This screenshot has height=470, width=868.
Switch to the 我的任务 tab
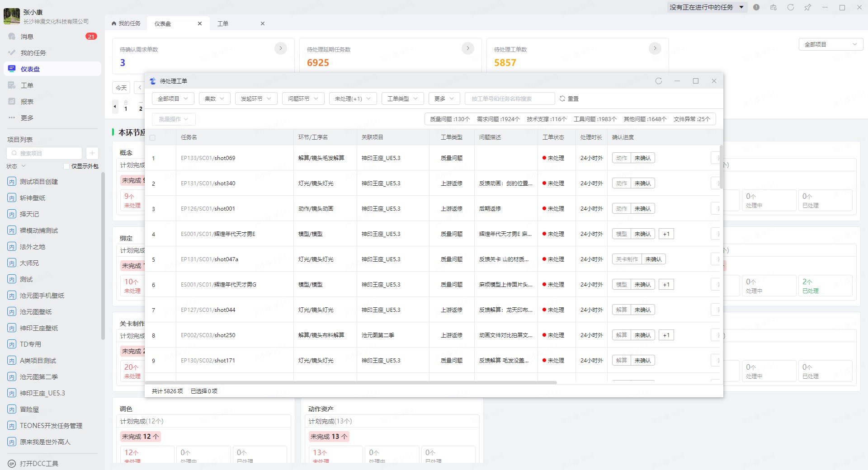(126, 23)
